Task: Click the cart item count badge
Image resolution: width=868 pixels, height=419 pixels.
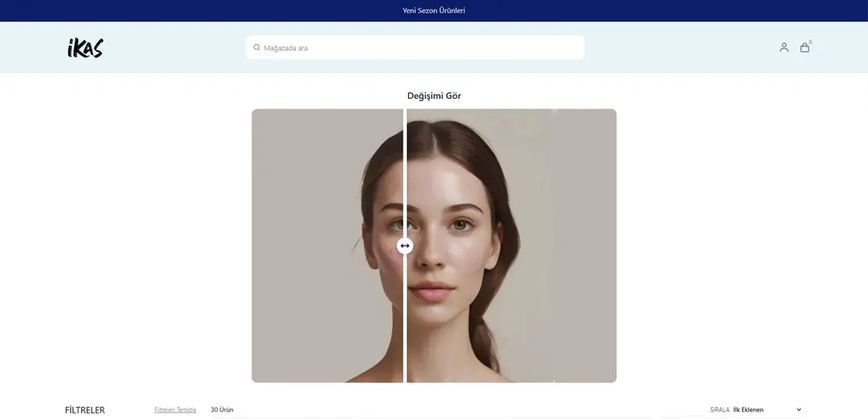Action: tap(810, 42)
